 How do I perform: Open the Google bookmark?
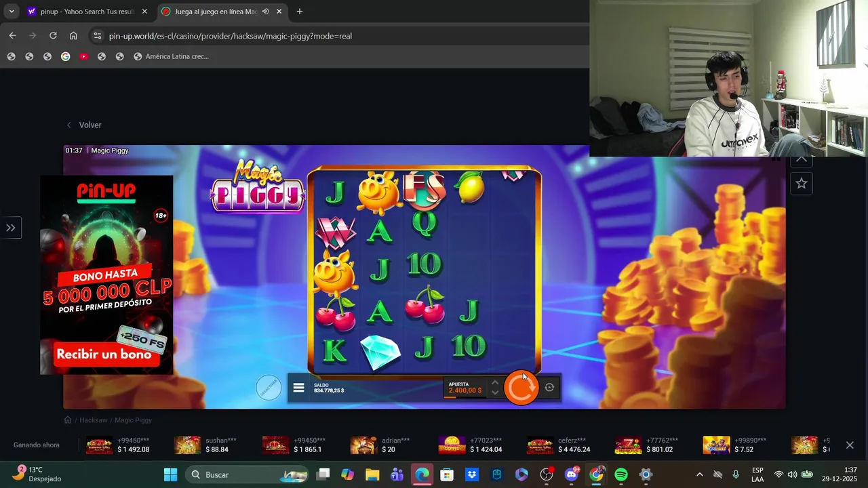pyautogui.click(x=65, y=56)
